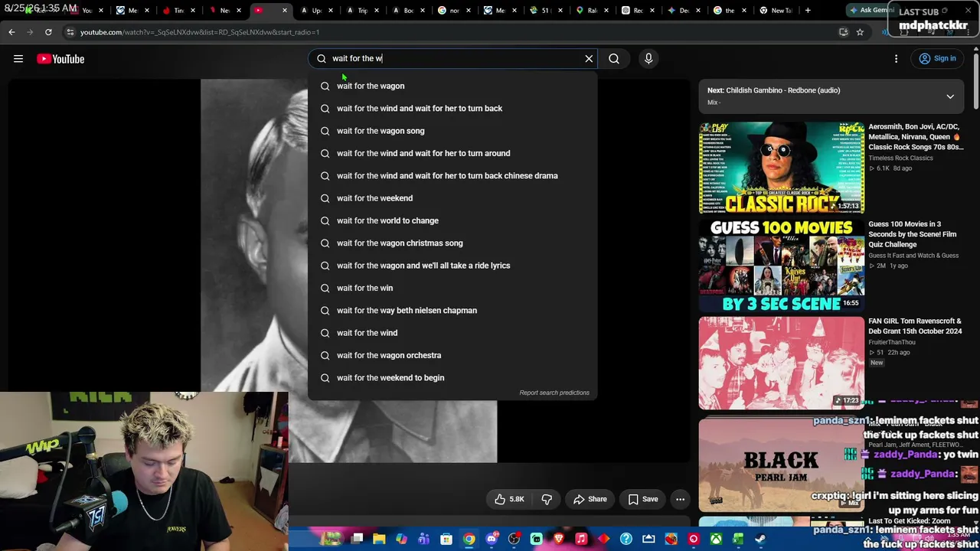Submit search with magnifier button

[x=614, y=59]
